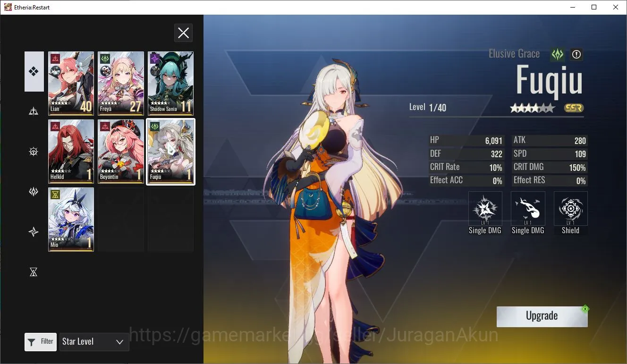The image size is (627, 364).
Task: Click the DEF stat value 322
Action: pyautogui.click(x=496, y=154)
